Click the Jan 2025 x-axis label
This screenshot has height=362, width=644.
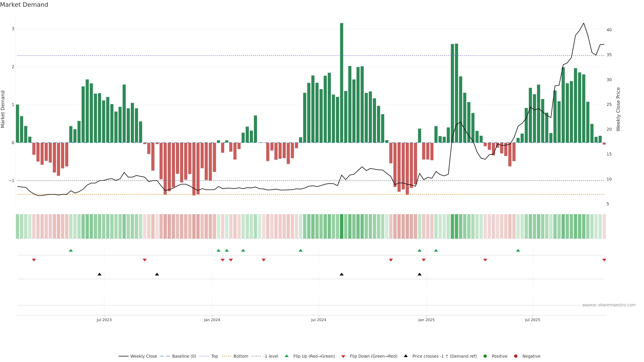point(426,320)
